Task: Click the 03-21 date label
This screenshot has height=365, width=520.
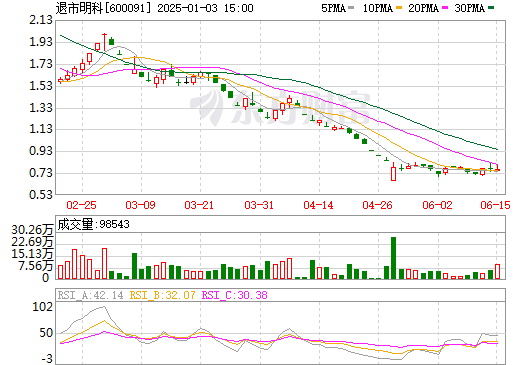Action: [199, 205]
